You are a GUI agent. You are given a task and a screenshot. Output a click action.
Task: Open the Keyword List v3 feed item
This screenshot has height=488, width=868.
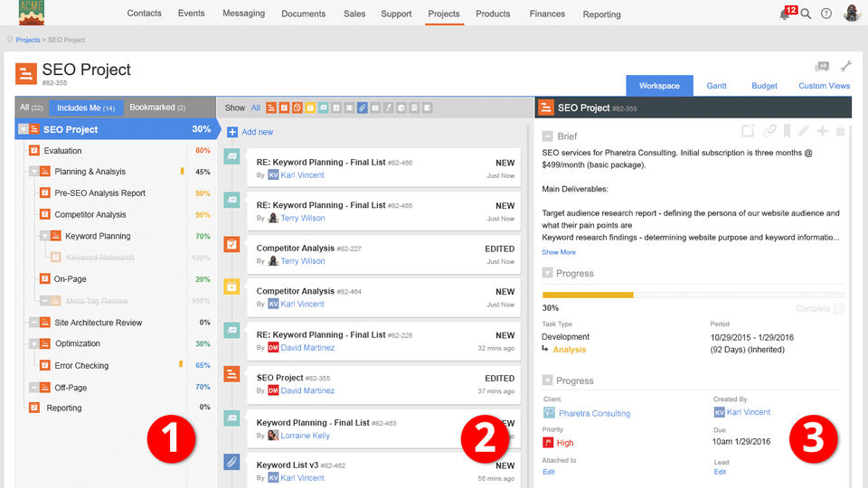click(383, 470)
